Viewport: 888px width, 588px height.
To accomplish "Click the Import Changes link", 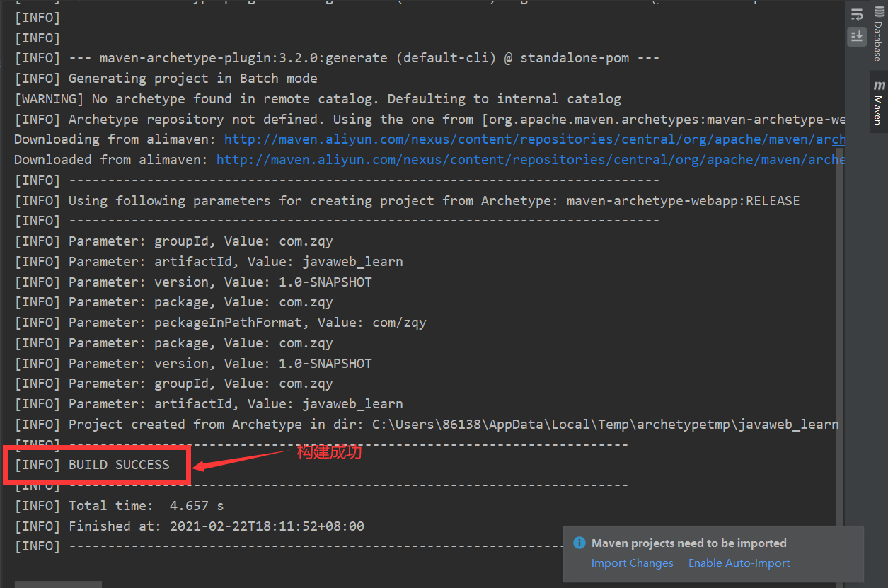I will [x=632, y=563].
